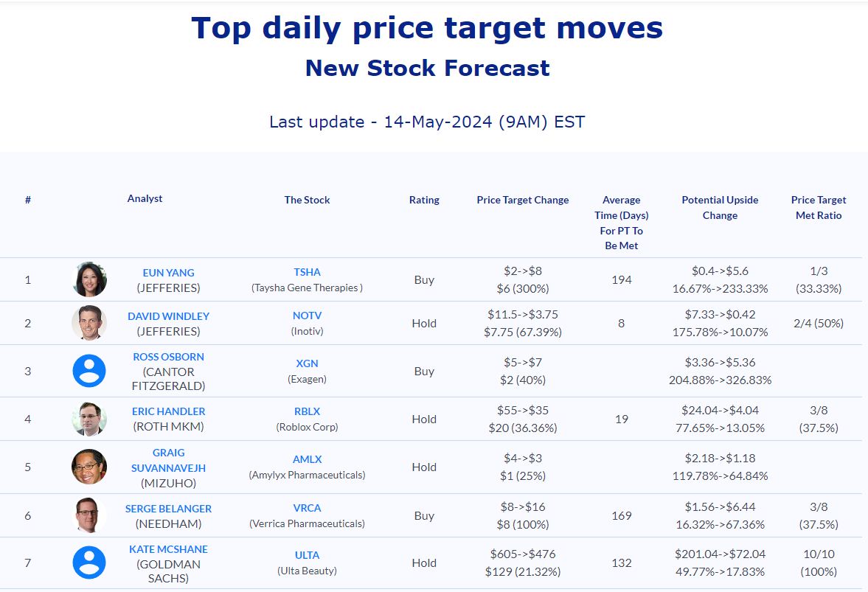Select the (JEFFERIES) text under Eun Yang
The width and height of the screenshot is (868, 592).
point(168,288)
